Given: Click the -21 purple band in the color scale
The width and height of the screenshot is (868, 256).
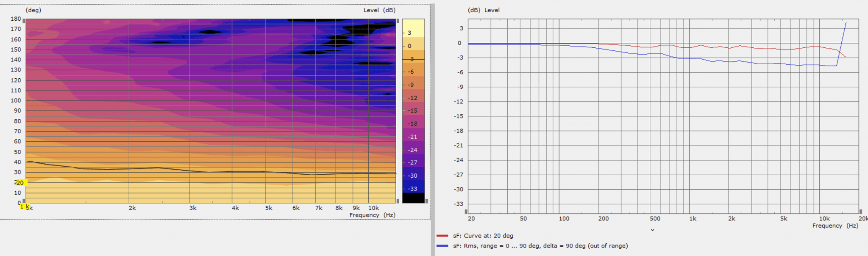Looking at the screenshot, I should click(413, 137).
